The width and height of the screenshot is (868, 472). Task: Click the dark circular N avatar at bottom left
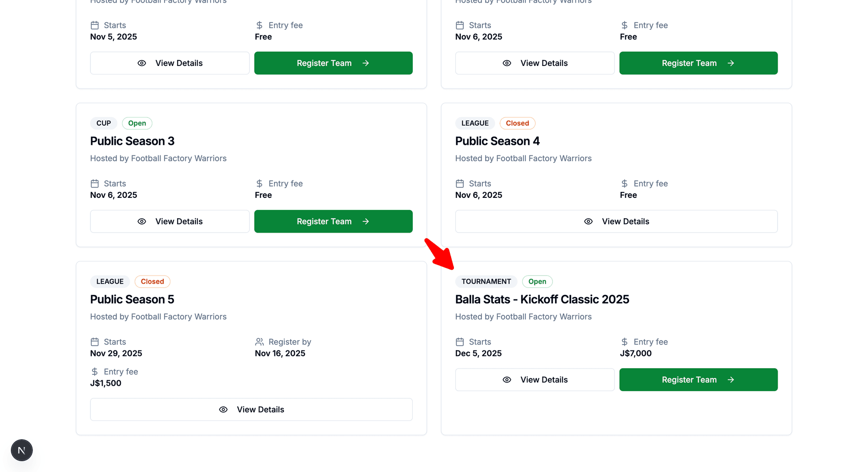tap(21, 450)
